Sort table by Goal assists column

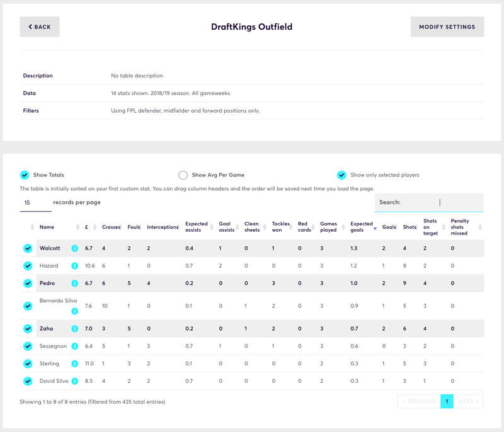coord(229,227)
